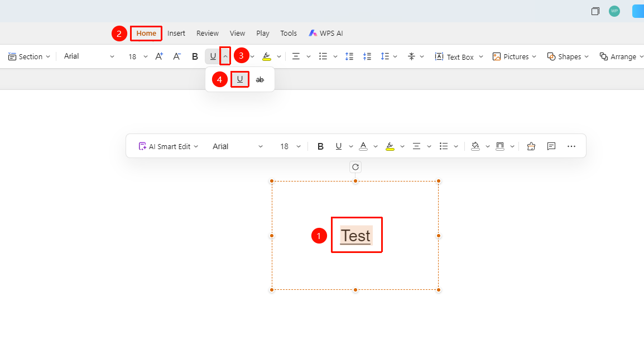The image size is (644, 339).
Task: Switch to the Review tab
Action: click(x=208, y=34)
